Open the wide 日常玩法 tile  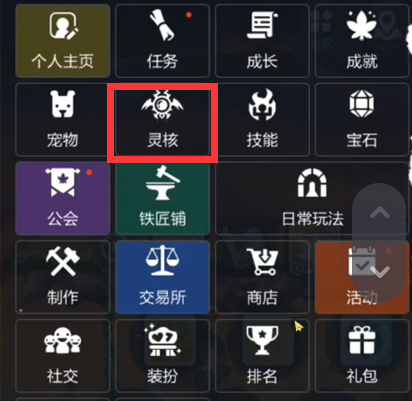click(312, 198)
